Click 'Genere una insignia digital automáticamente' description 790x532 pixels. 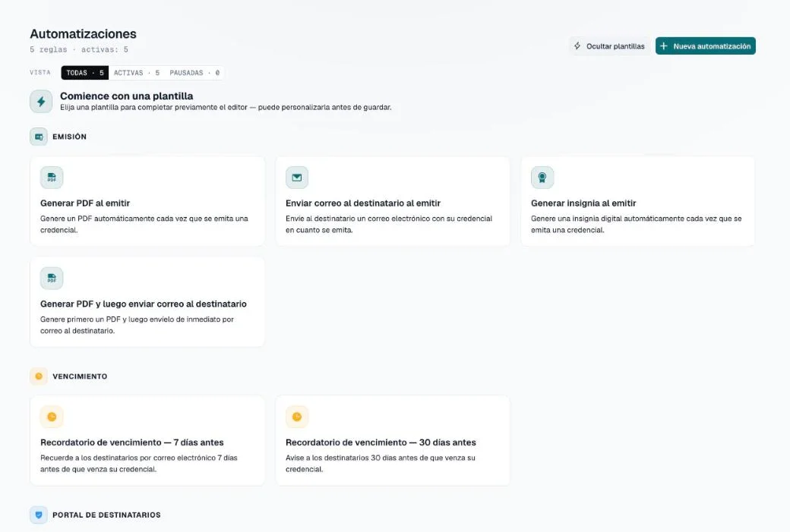(x=637, y=224)
